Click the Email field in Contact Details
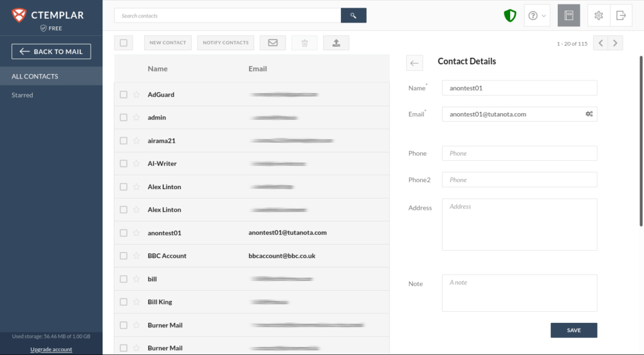Viewport: 644px width, 355px height. [519, 114]
